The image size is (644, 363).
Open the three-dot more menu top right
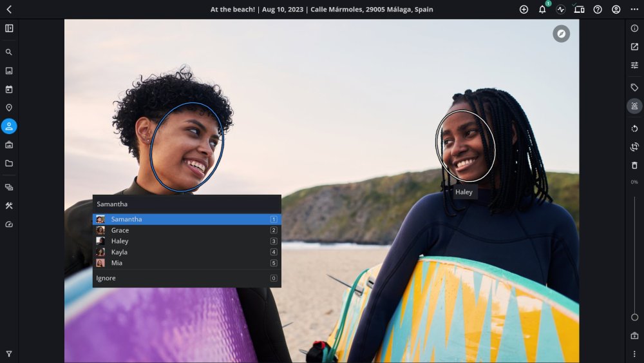[x=634, y=10]
